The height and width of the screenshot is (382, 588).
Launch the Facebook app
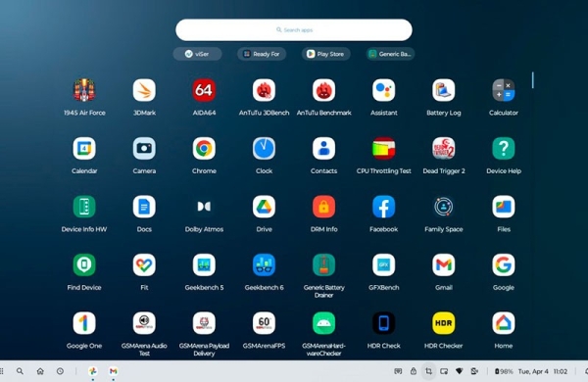tap(383, 207)
